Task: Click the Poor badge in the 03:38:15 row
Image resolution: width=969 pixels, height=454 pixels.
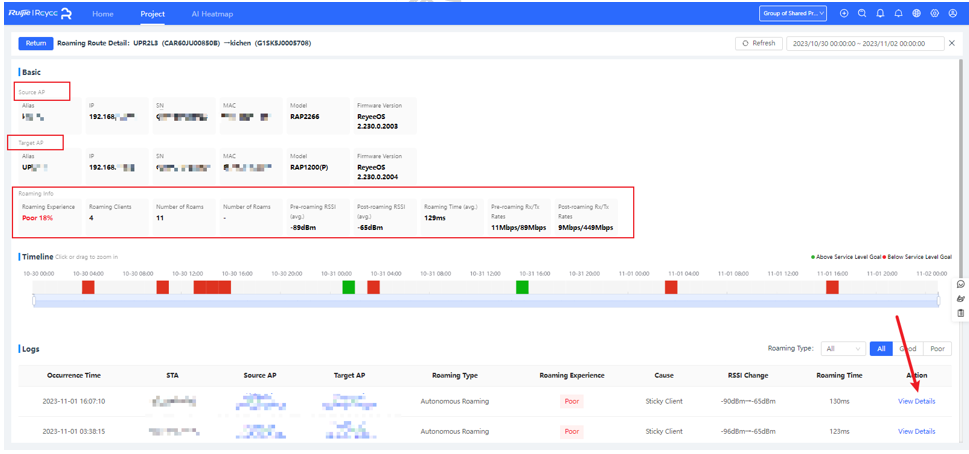Action: coord(572,432)
